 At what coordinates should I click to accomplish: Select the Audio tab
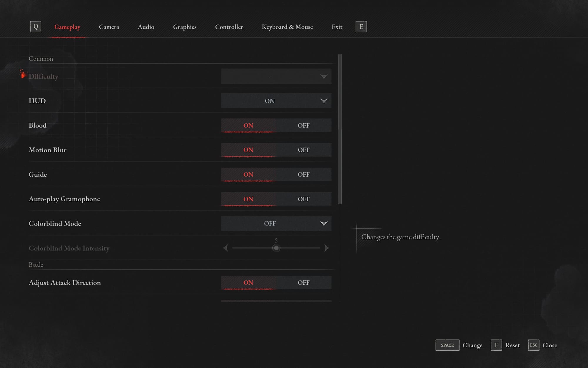tap(146, 27)
